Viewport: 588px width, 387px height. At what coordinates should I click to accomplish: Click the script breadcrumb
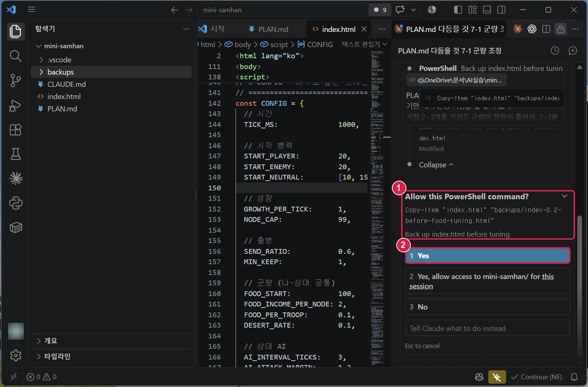pos(274,45)
